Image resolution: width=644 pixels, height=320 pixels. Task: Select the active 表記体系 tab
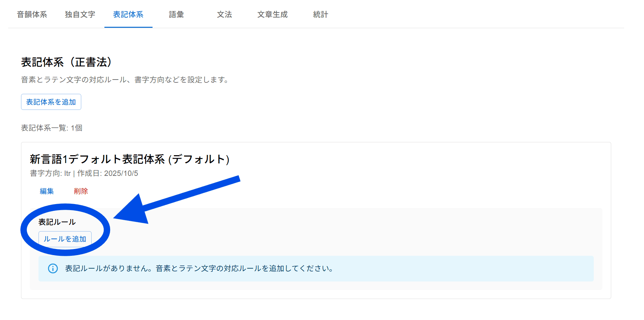pyautogui.click(x=128, y=15)
